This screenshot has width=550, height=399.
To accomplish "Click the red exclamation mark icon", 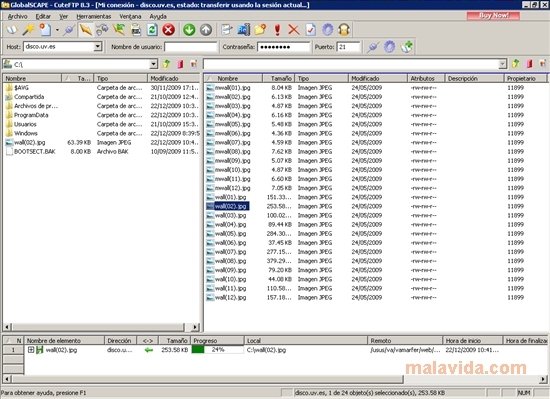I will coord(277,30).
